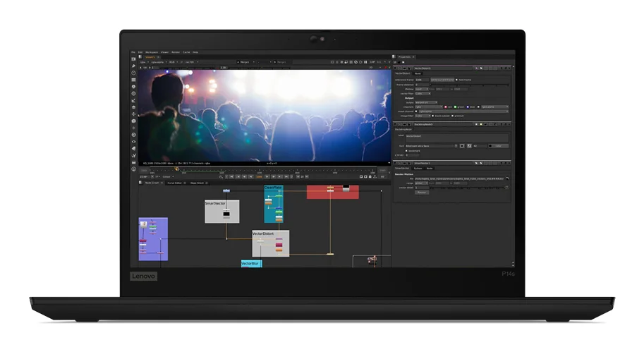This screenshot has height=352, width=644.
Task: Open the Merge nodes toolbar icon
Action: (x=133, y=107)
